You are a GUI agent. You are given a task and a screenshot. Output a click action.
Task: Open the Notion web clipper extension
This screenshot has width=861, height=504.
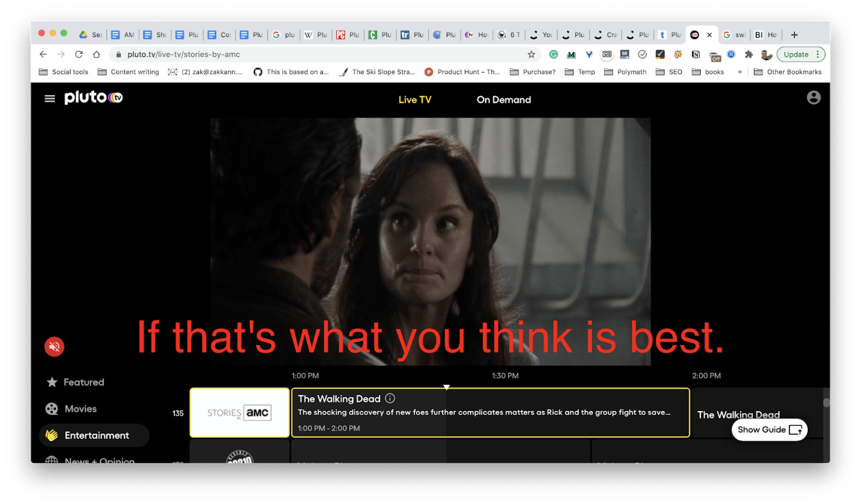(x=696, y=54)
